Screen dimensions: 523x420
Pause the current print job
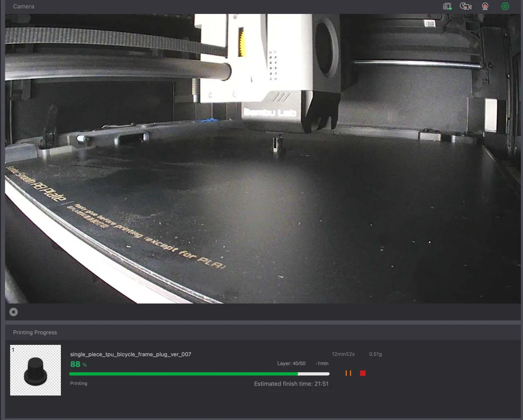pyautogui.click(x=349, y=373)
